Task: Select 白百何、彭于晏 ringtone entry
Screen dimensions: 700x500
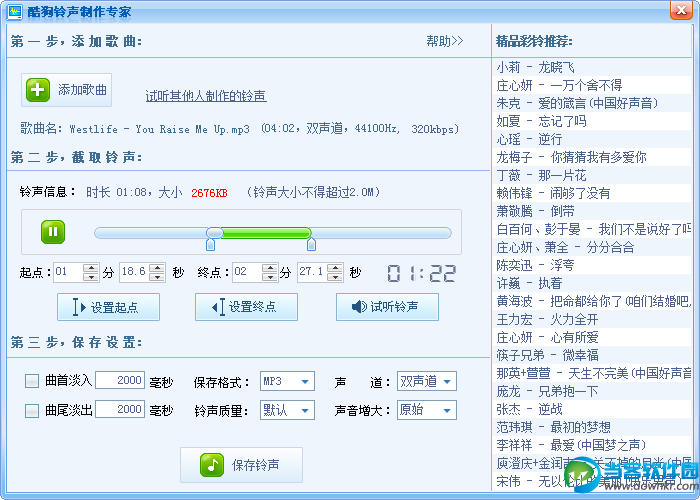Action: coord(592,229)
